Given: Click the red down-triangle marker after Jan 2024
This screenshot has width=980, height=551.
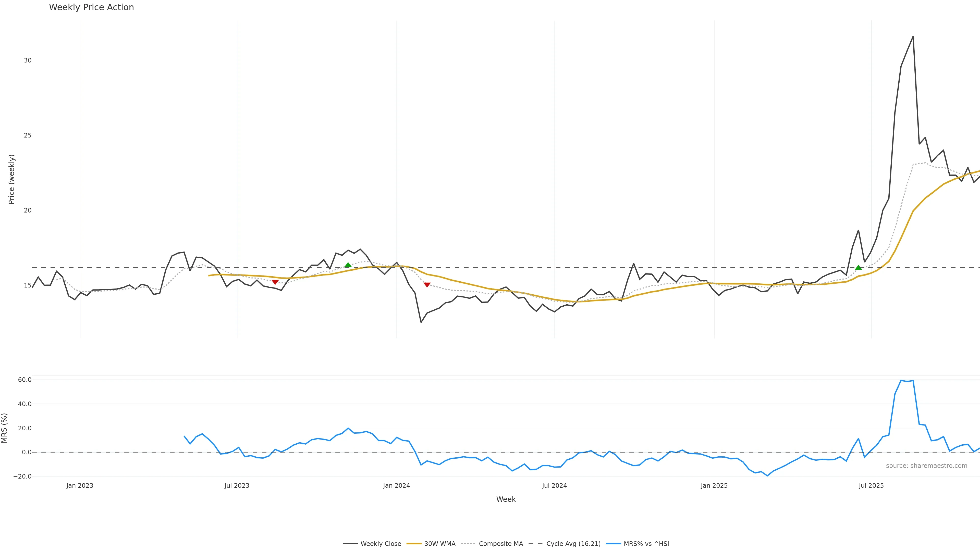Looking at the screenshot, I should 427,285.
